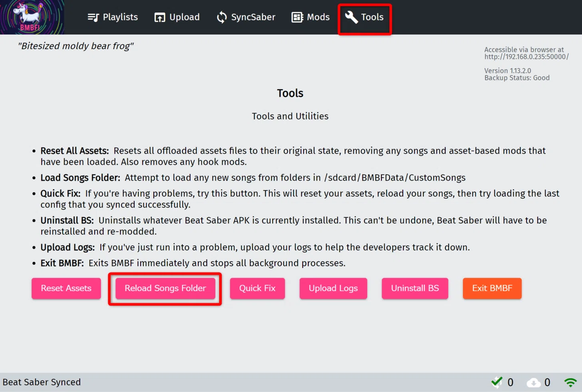Click the Mods grid icon

click(297, 17)
